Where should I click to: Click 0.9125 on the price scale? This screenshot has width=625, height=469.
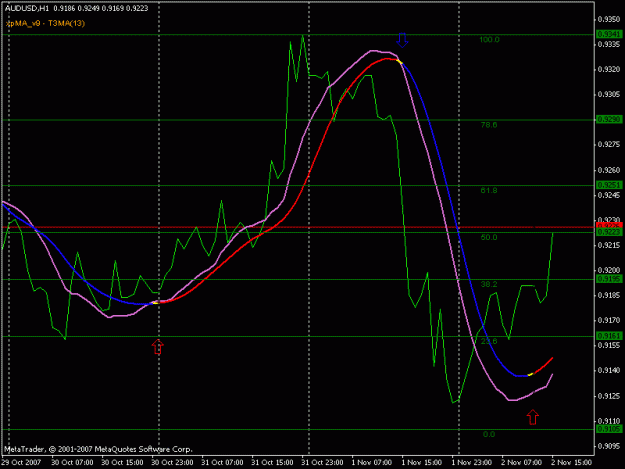tap(609, 396)
